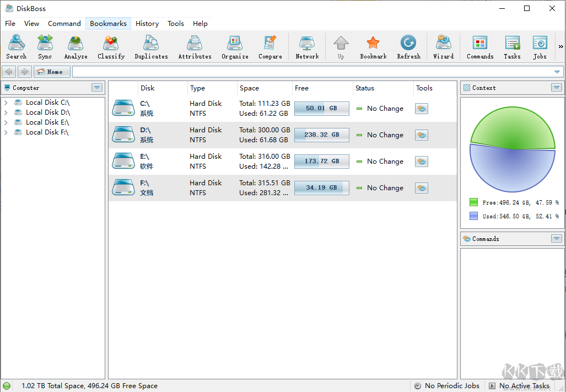Click No Periodic Jobs in status bar
This screenshot has width=566, height=392.
click(448, 386)
